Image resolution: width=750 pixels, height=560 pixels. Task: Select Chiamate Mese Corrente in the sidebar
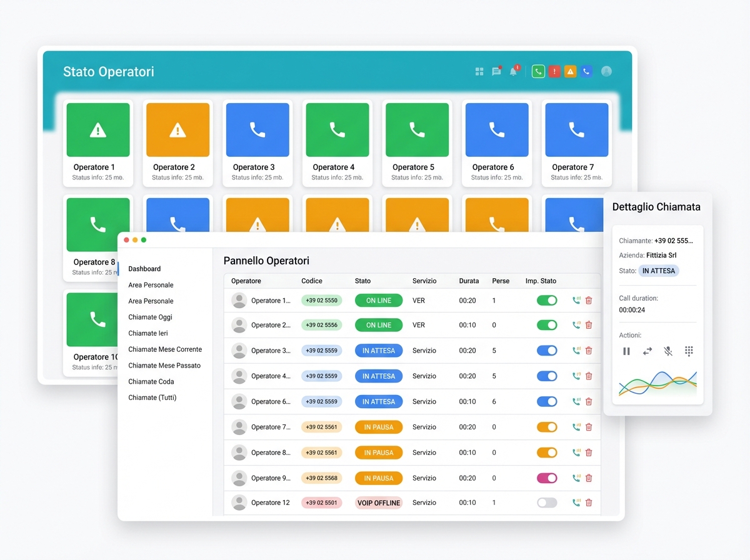click(x=166, y=349)
